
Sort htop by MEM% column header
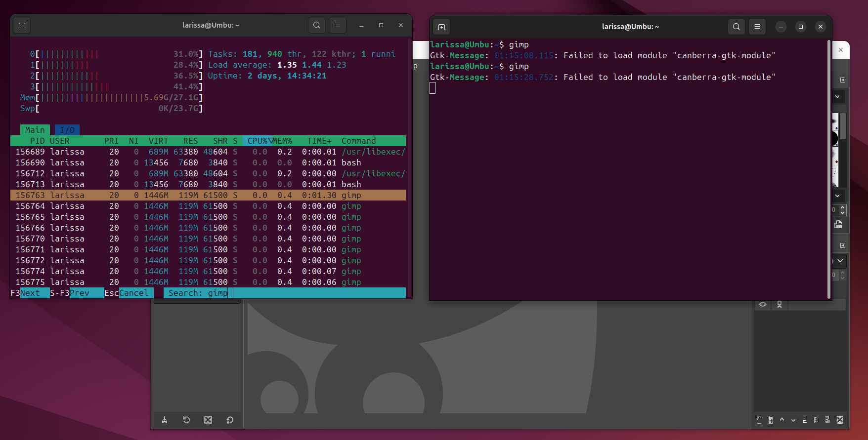pyautogui.click(x=283, y=141)
